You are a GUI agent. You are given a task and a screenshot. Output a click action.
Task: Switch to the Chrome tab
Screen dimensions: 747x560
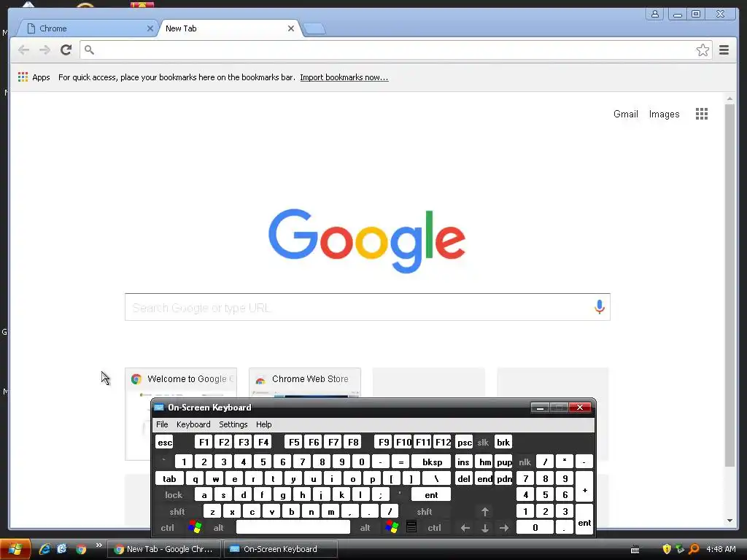86,28
